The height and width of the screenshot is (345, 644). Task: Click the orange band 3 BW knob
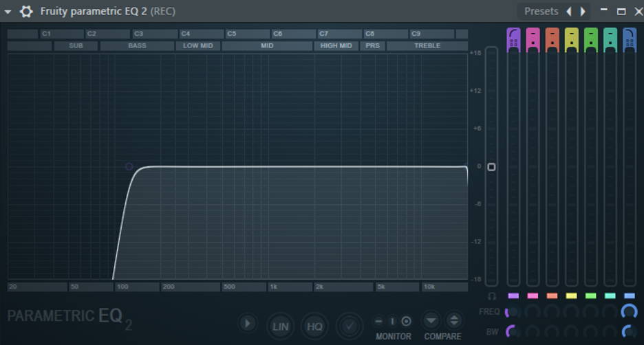tap(552, 331)
